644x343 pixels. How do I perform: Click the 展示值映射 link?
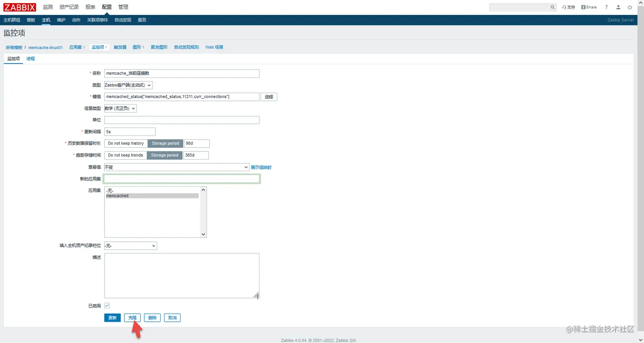pyautogui.click(x=261, y=167)
